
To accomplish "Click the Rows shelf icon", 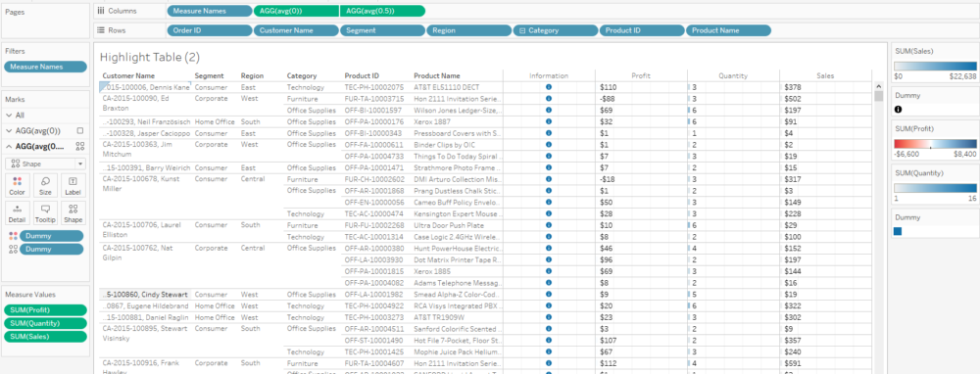I will click(101, 30).
